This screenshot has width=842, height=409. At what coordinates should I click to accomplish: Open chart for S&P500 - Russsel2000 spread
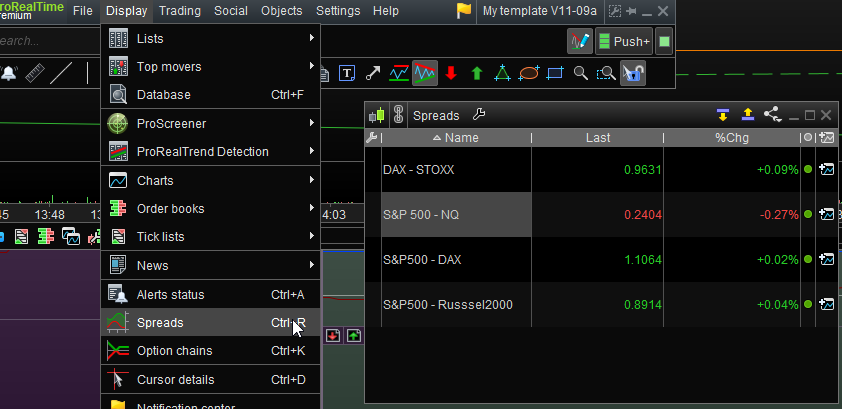pos(826,305)
